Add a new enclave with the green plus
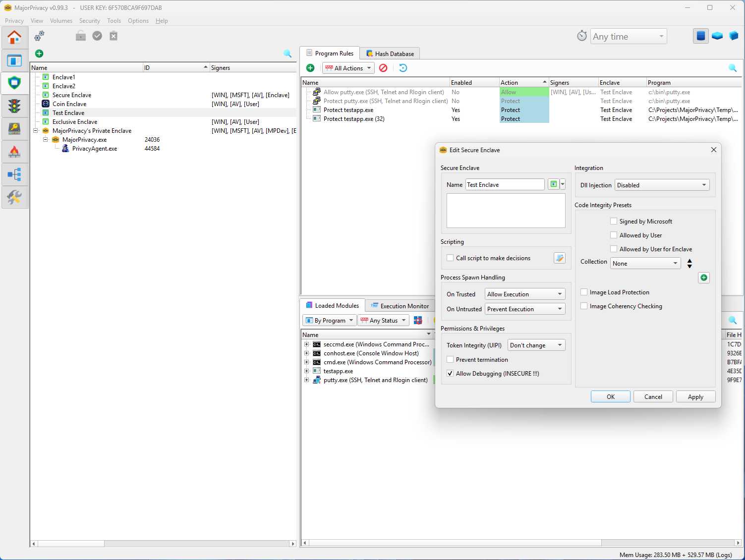The height and width of the screenshot is (560, 745). (39, 54)
